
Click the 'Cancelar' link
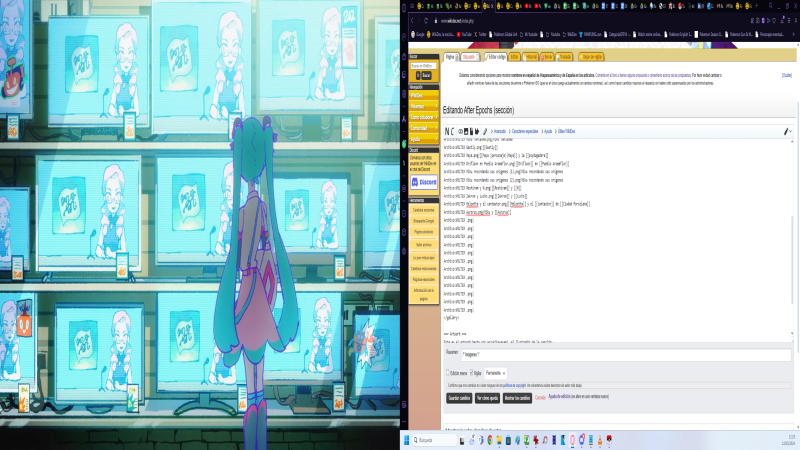tap(540, 397)
